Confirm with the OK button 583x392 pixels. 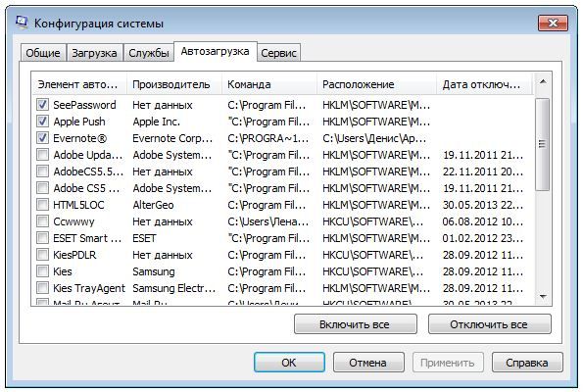click(x=289, y=363)
